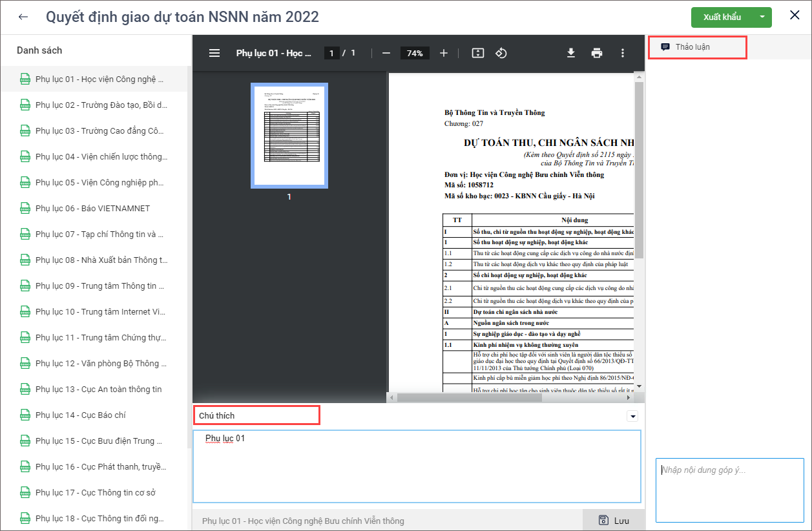Open the PDF more actions menu
812x531 pixels.
tap(623, 53)
